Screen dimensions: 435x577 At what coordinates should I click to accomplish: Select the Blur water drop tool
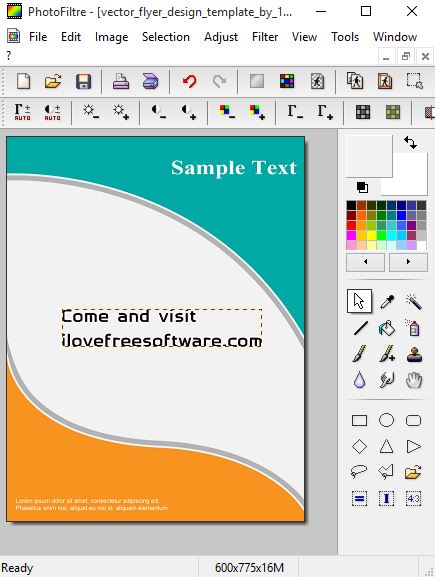pyautogui.click(x=359, y=380)
